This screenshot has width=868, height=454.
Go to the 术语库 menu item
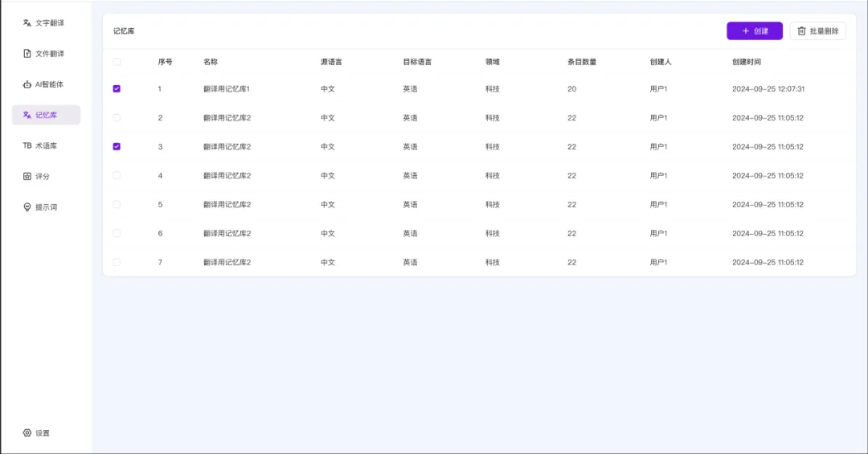(x=46, y=145)
